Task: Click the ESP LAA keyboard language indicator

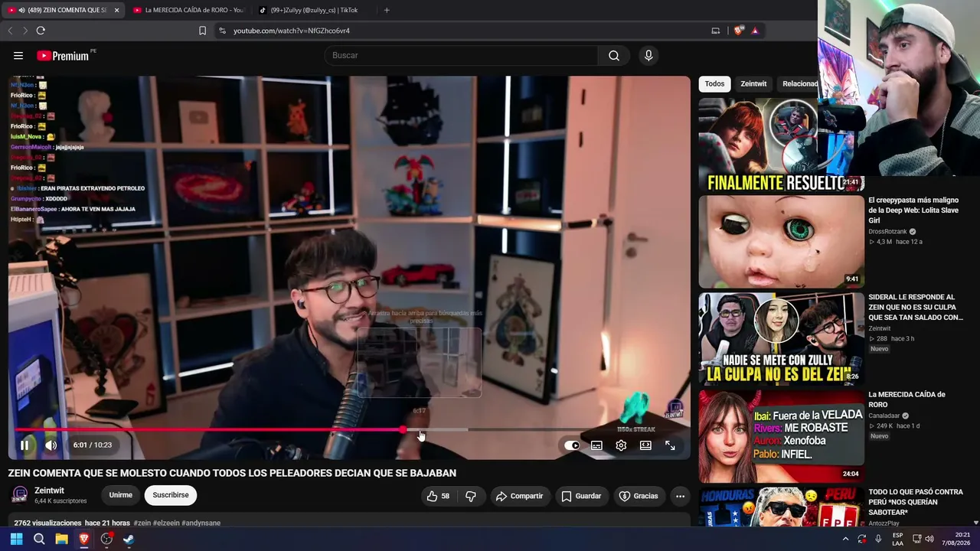Action: pos(897,539)
